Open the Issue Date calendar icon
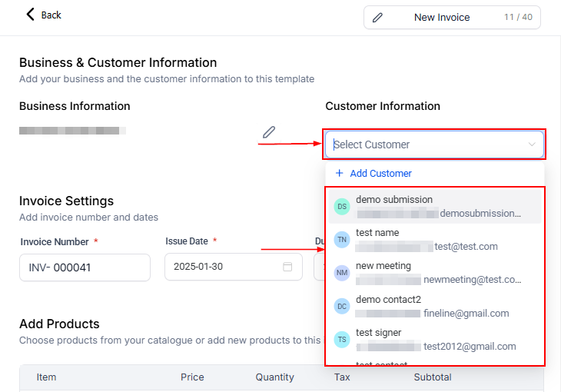The image size is (561, 392). tap(287, 267)
